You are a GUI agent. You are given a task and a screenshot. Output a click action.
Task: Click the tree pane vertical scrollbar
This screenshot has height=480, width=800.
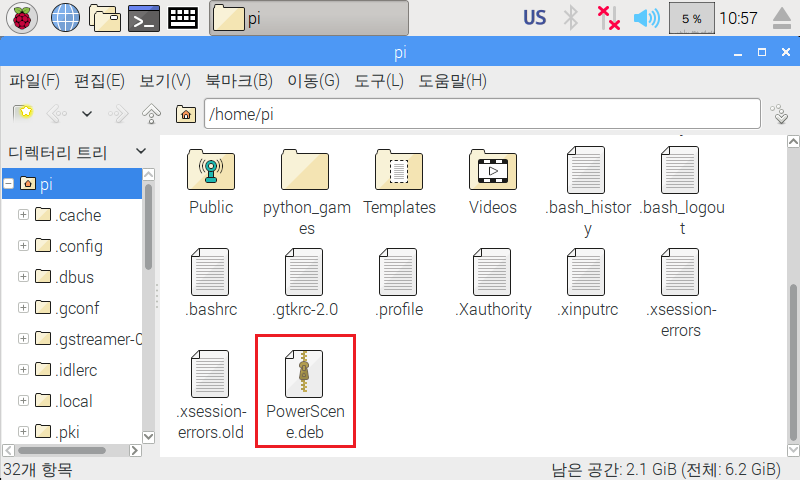[x=148, y=227]
